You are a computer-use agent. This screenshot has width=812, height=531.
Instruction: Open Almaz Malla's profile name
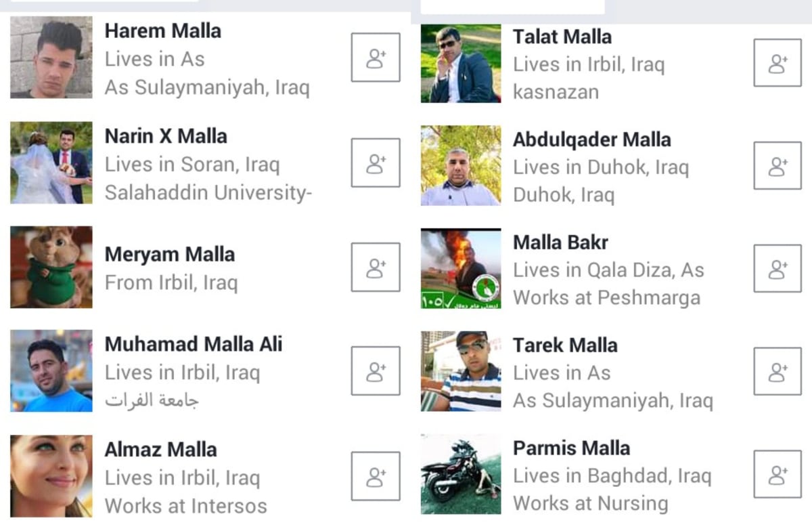[x=161, y=450]
